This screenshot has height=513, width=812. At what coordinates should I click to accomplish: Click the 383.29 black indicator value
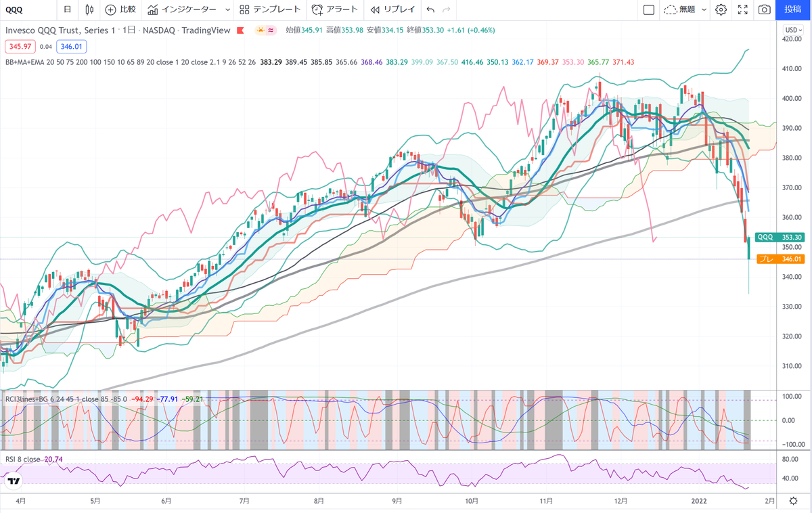(x=271, y=62)
